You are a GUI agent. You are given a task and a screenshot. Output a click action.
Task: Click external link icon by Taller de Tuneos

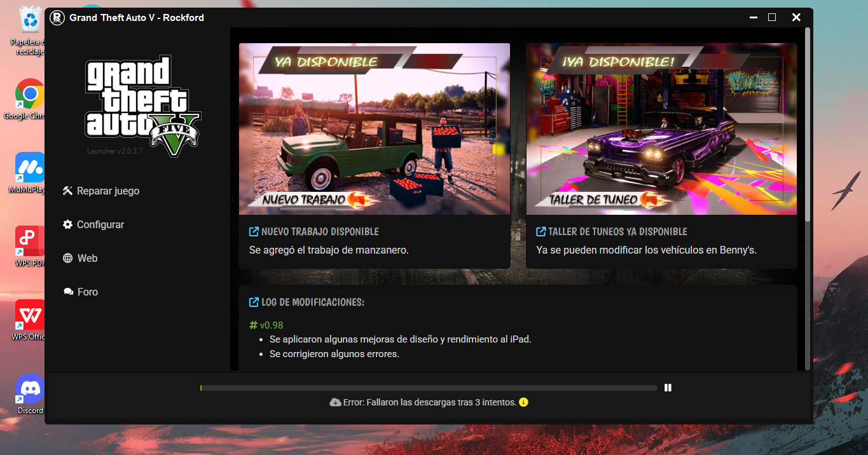[541, 232]
